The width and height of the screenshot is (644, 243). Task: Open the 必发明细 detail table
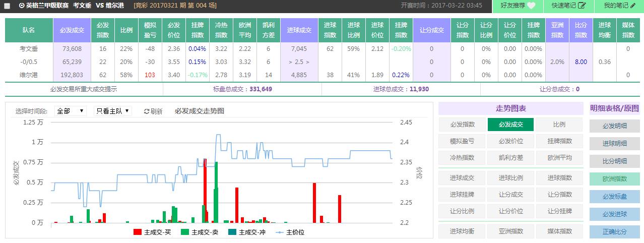(x=615, y=126)
